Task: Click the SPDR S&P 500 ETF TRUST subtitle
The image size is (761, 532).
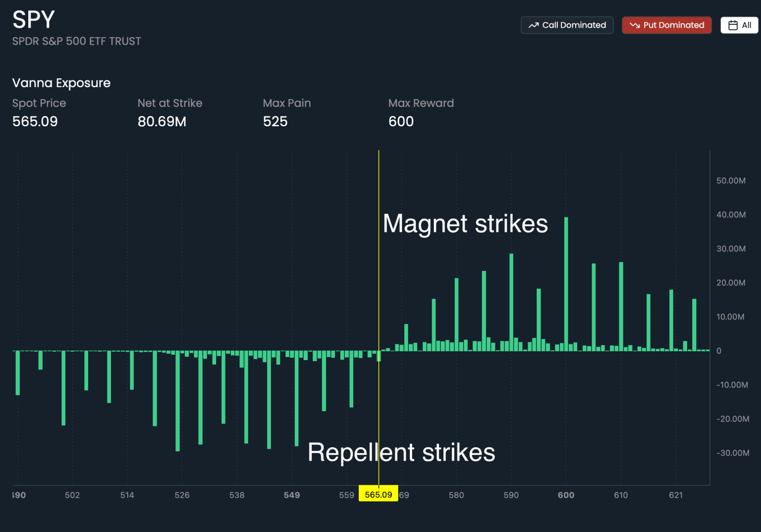Action: 77,41
